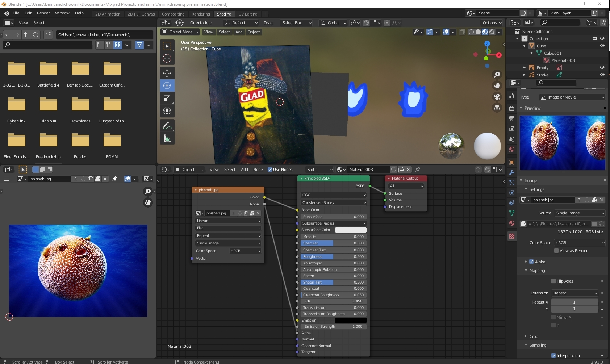Pick the Measure tool
This screenshot has height=364, width=610.
[167, 138]
